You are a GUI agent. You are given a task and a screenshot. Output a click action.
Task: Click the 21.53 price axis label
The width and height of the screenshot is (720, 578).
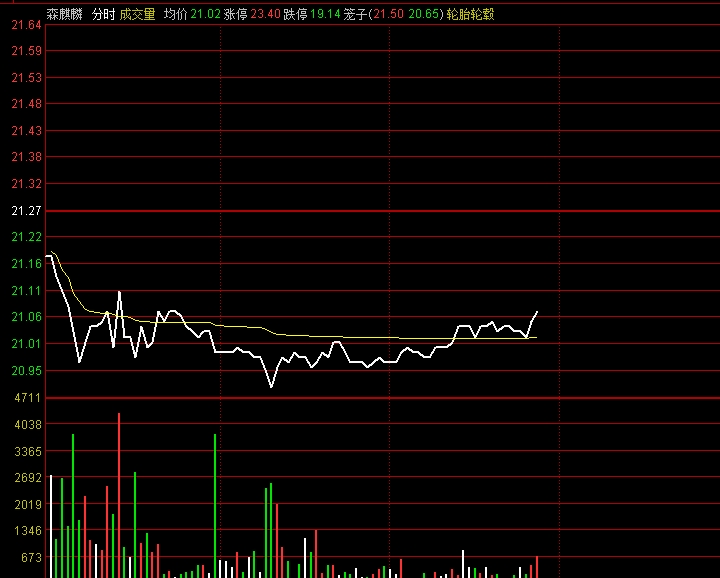point(26,78)
